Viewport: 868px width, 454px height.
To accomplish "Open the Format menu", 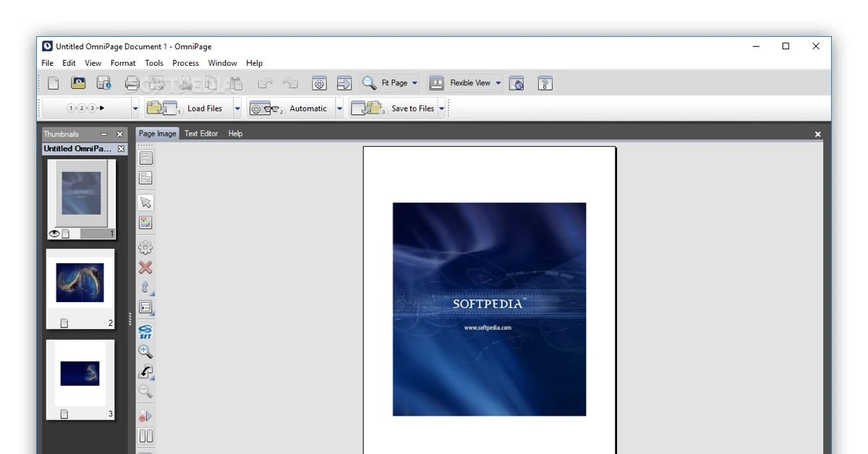I will coord(123,63).
